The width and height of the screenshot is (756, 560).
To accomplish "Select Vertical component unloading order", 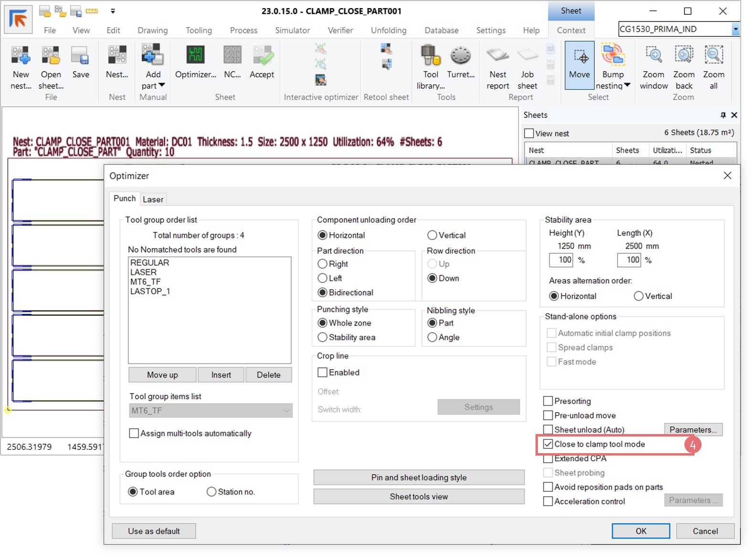I will tap(432, 235).
